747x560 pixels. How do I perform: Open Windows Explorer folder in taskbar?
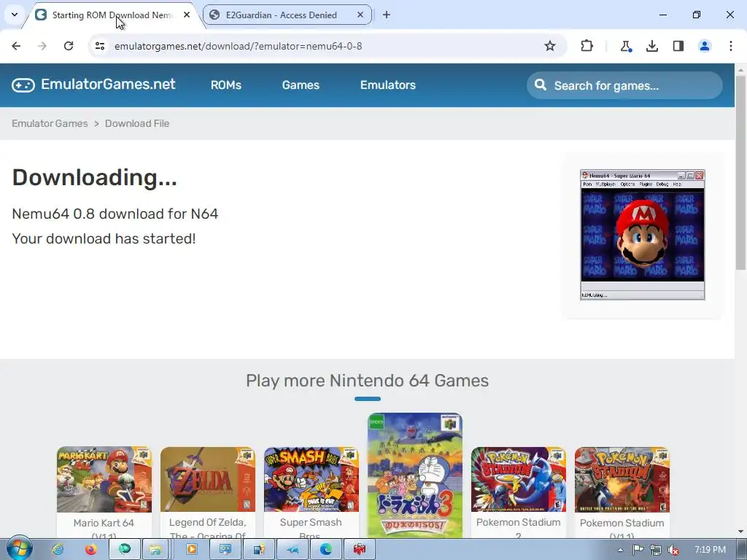tap(155, 550)
